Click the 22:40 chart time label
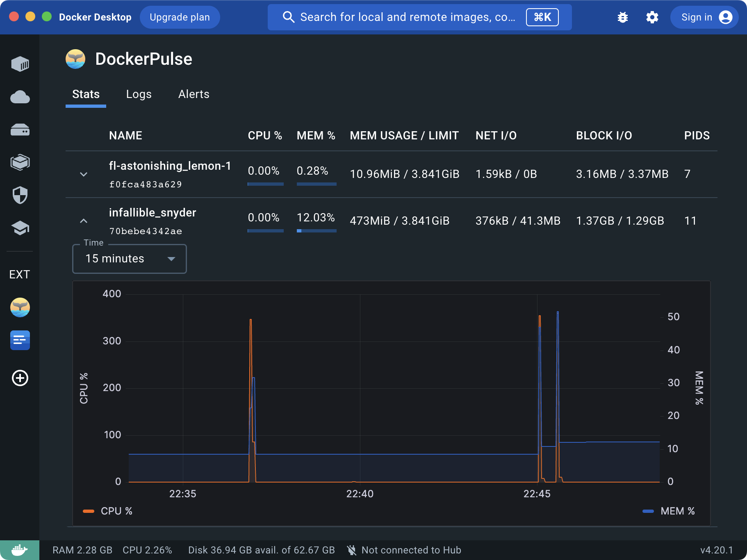This screenshot has height=560, width=747. click(x=360, y=494)
